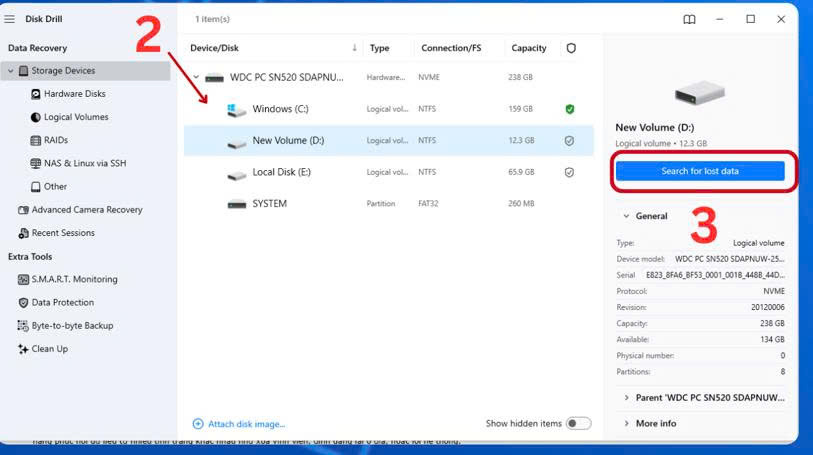Click the Storage Devices drive icon

pyautogui.click(x=23, y=70)
